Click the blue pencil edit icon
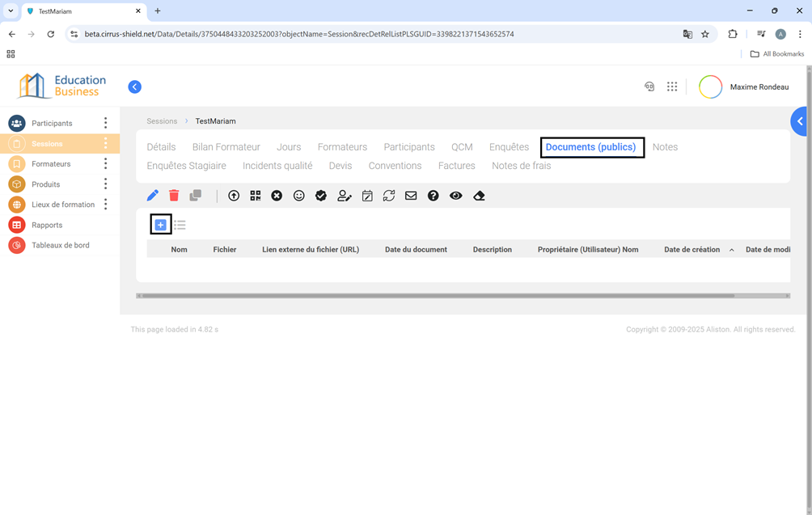The image size is (812, 515). 153,196
